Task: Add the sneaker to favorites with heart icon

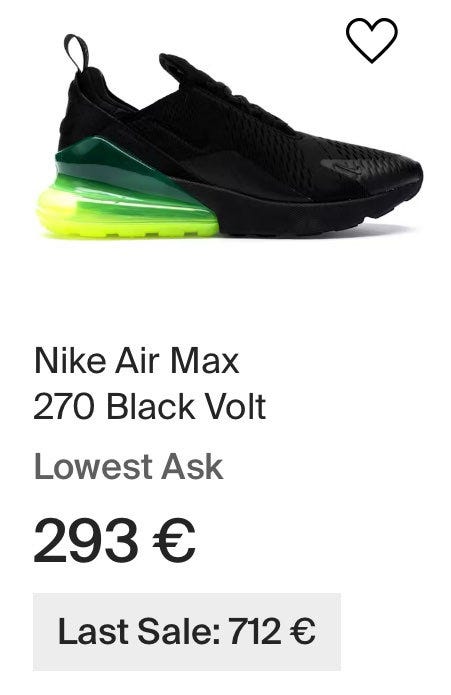Action: click(x=372, y=40)
